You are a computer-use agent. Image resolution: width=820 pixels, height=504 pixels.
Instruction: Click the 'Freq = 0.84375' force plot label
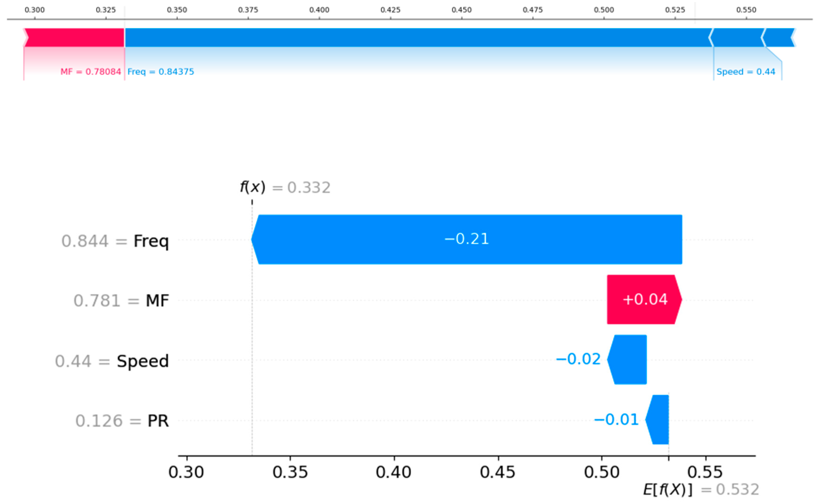point(161,72)
